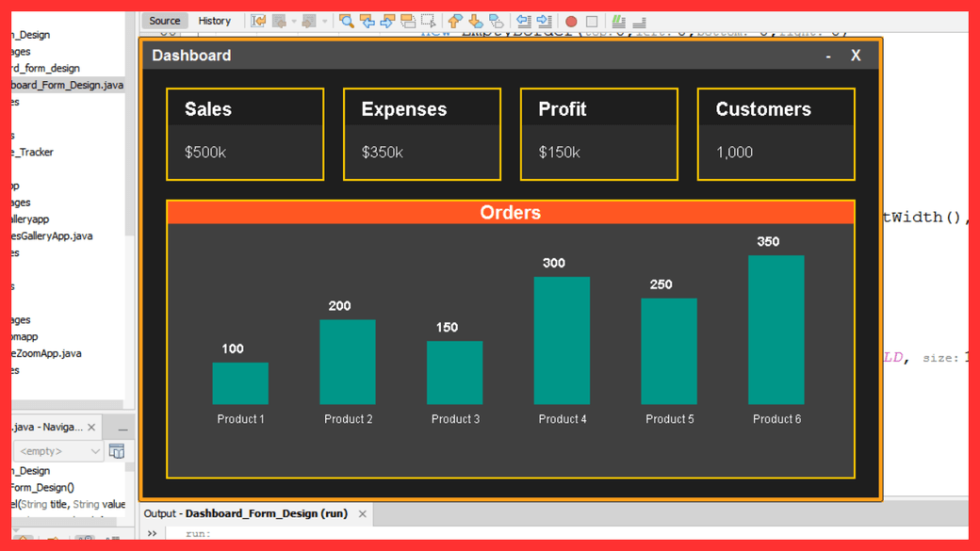Click the Navigator view selector icon

(x=117, y=450)
